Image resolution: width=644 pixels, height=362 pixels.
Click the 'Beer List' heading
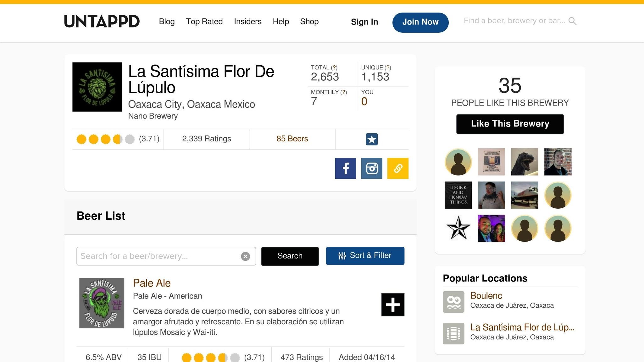(x=101, y=216)
